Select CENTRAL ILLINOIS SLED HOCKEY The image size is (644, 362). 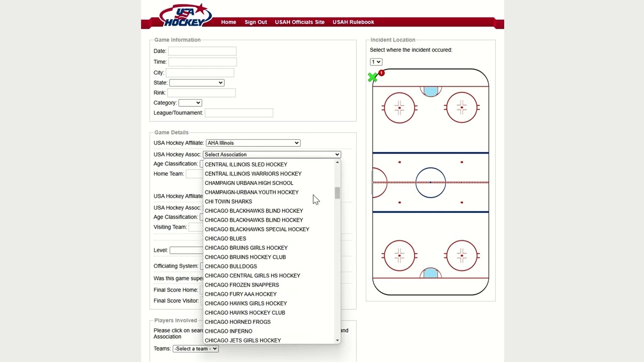(269, 164)
